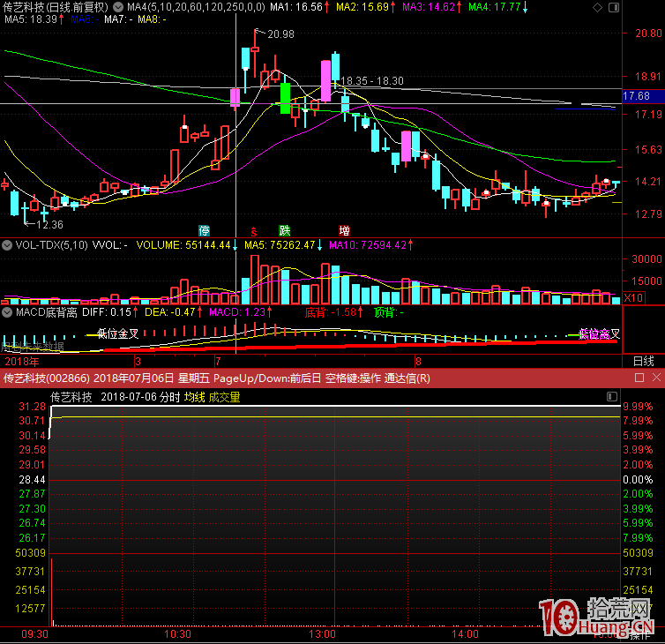Click the 9.99% limit-up axis label

pyautogui.click(x=638, y=407)
